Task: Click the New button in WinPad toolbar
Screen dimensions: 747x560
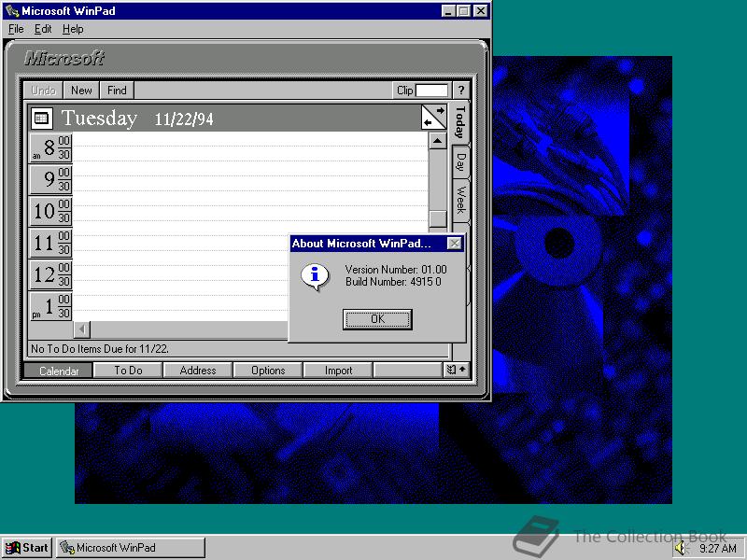Action: coord(81,90)
